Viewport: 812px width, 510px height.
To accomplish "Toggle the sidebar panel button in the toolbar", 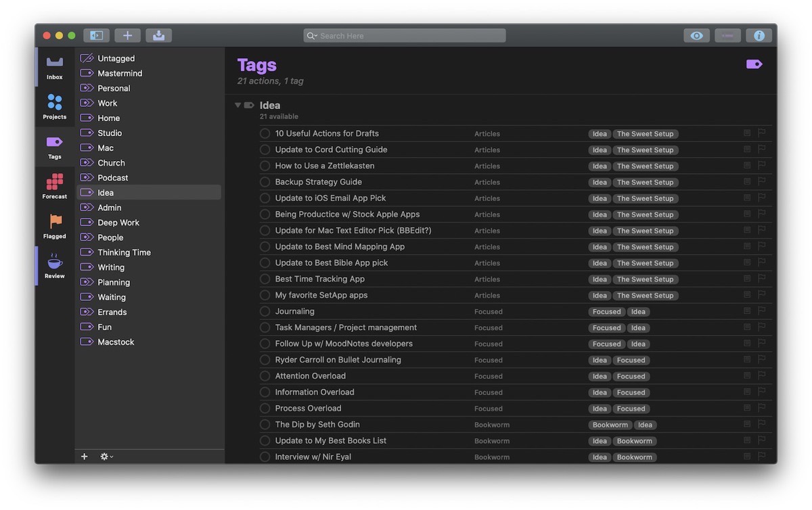I will [96, 35].
